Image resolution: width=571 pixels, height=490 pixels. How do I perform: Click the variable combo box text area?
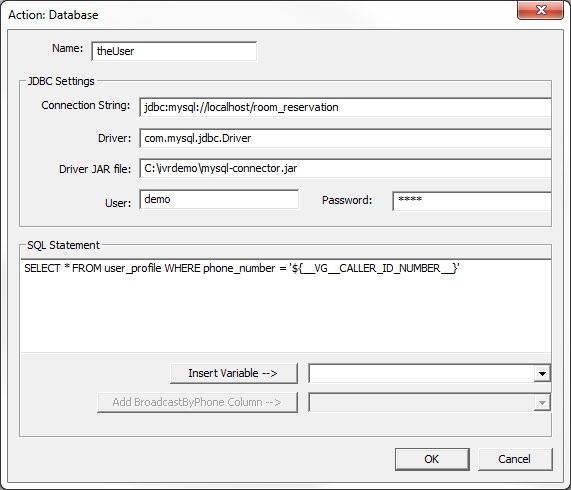click(x=421, y=374)
